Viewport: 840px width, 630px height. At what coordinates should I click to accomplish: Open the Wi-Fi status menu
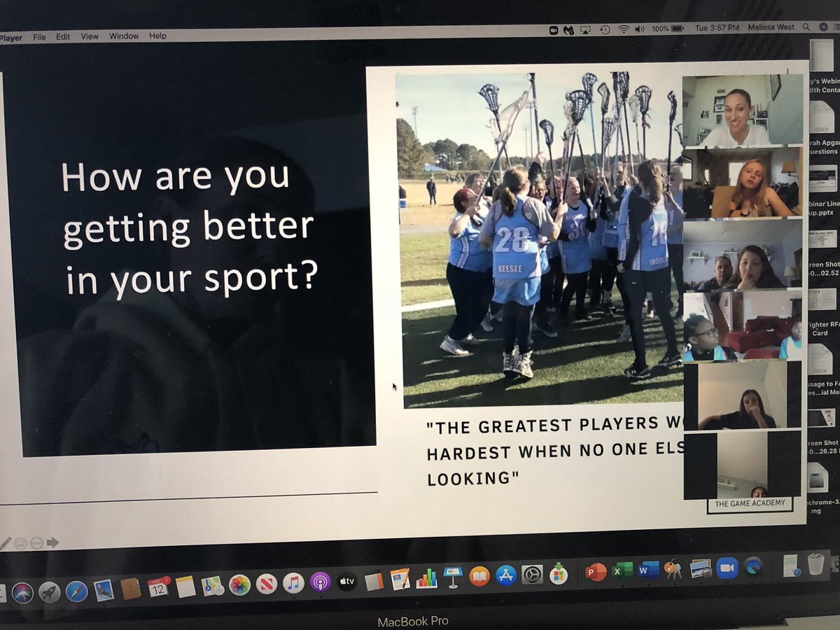click(623, 29)
